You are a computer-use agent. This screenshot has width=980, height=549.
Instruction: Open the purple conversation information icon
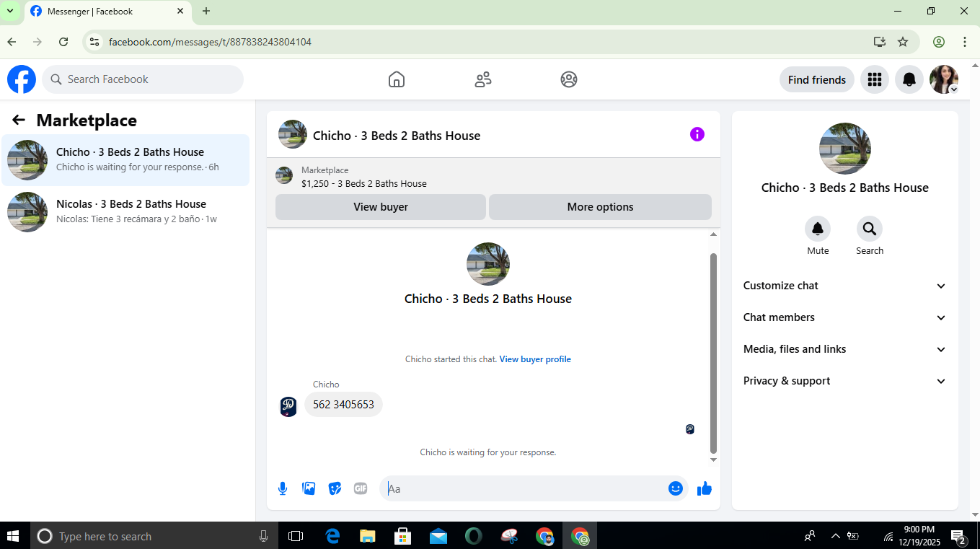tap(697, 134)
